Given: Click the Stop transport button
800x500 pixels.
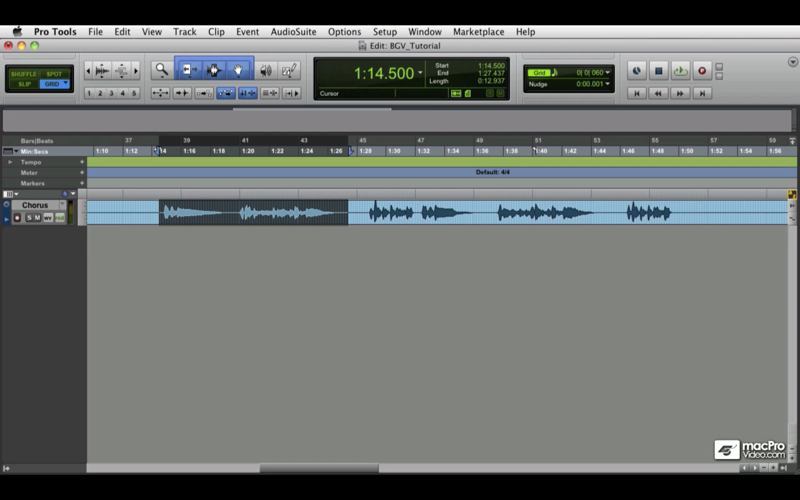Looking at the screenshot, I should (x=658, y=71).
